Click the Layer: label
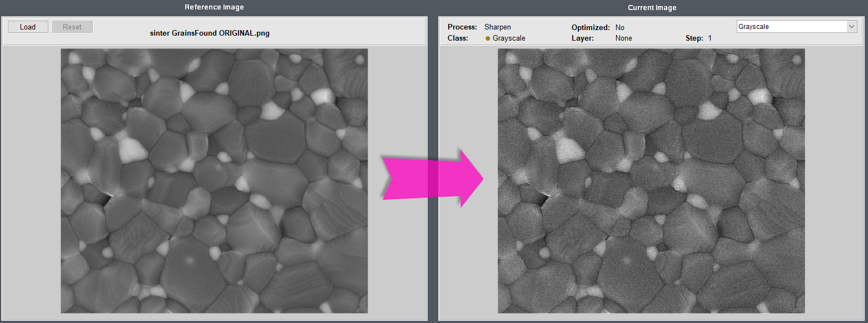This screenshot has height=323, width=868. pyautogui.click(x=583, y=38)
